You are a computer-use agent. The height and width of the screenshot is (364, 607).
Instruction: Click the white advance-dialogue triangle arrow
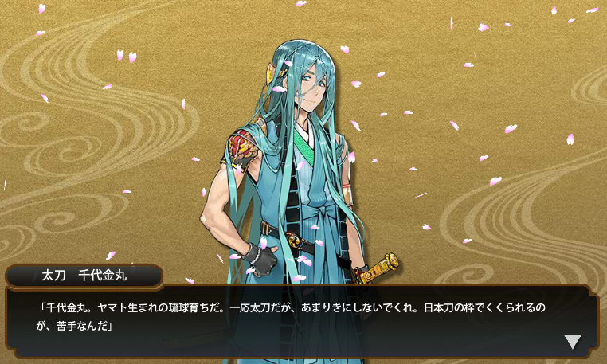[x=572, y=342]
